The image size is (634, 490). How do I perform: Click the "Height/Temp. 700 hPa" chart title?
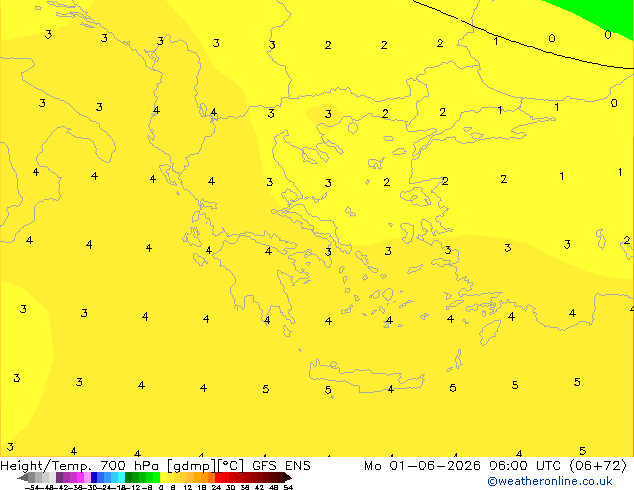click(79, 465)
